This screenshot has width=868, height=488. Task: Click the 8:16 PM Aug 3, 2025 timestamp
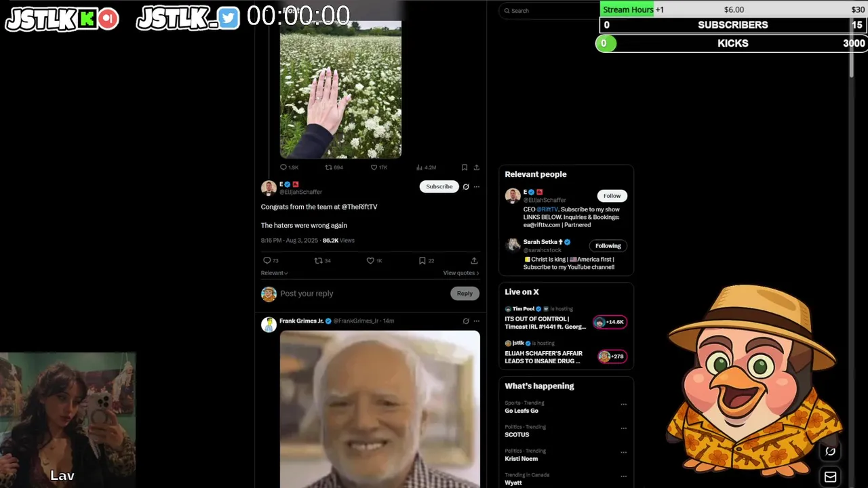[x=290, y=241]
